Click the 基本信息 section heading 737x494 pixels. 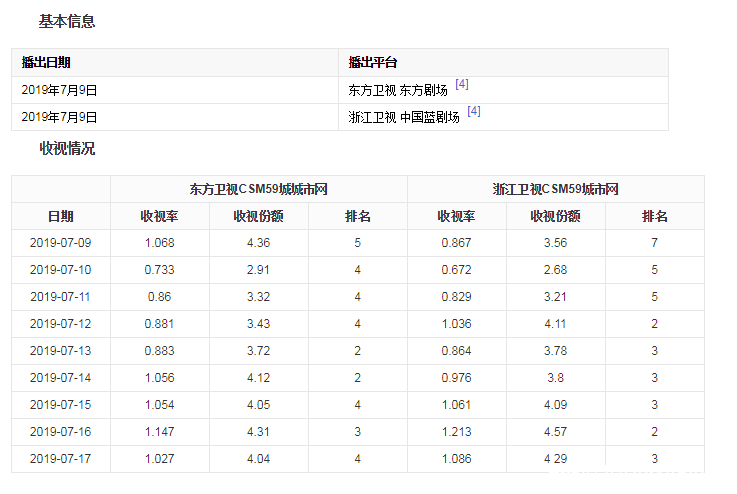coord(67,21)
